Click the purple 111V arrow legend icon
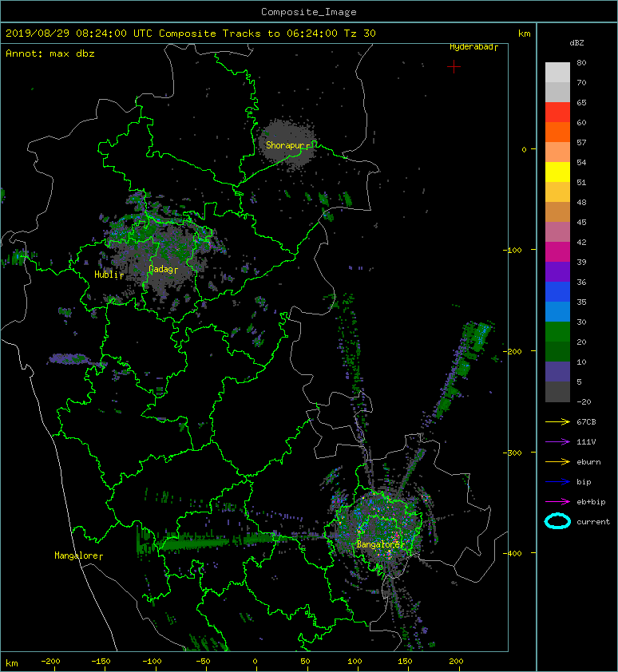 pyautogui.click(x=557, y=441)
